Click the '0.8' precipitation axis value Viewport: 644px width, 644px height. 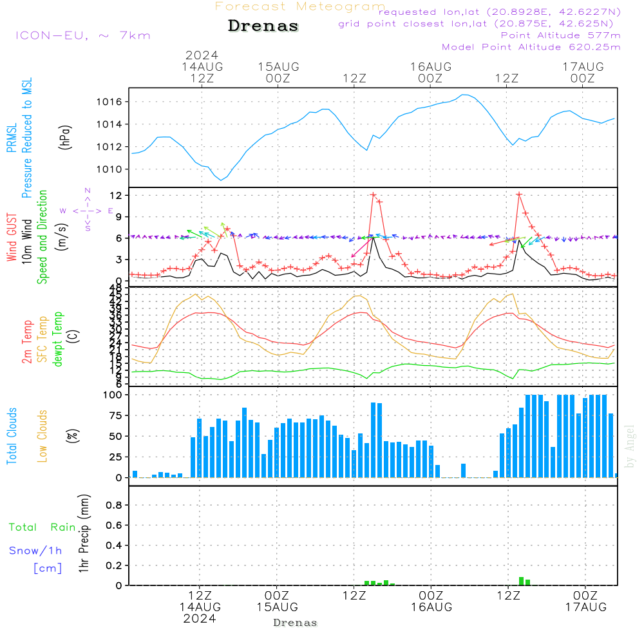pyautogui.click(x=114, y=505)
